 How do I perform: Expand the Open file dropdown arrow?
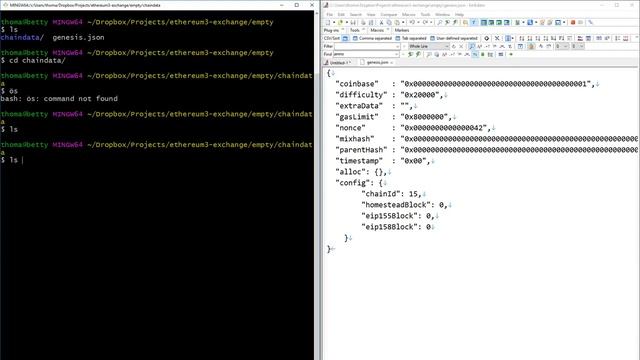347,22
